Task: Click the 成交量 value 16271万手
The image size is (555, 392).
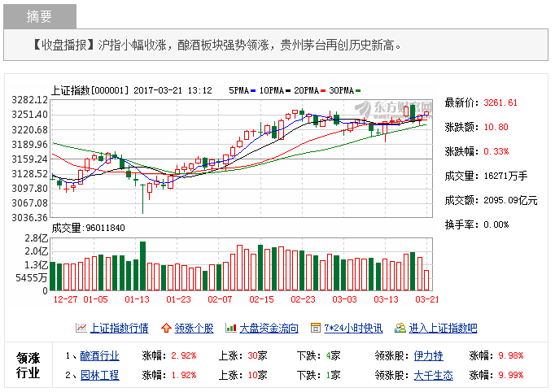Action: pyautogui.click(x=506, y=176)
